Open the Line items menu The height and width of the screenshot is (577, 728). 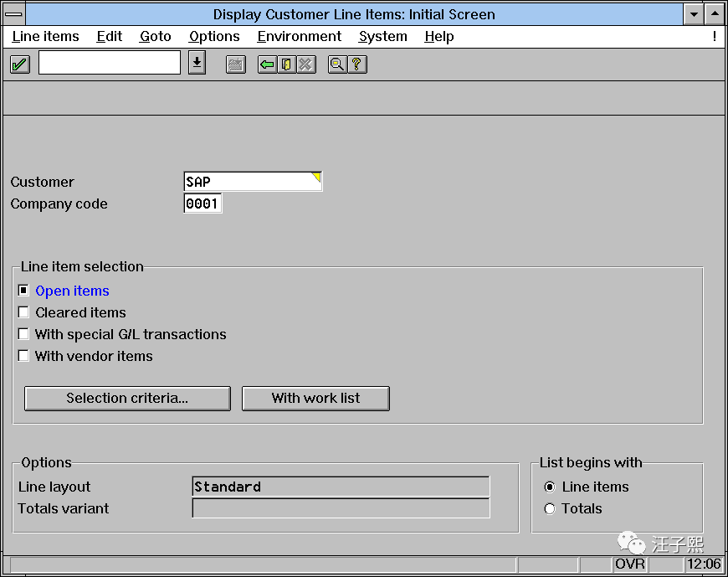point(45,36)
